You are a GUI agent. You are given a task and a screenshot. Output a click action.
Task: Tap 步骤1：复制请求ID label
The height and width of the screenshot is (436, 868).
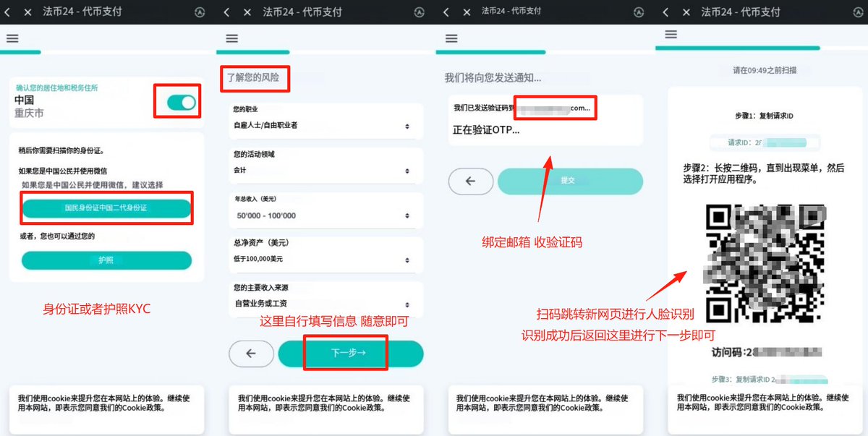[764, 116]
